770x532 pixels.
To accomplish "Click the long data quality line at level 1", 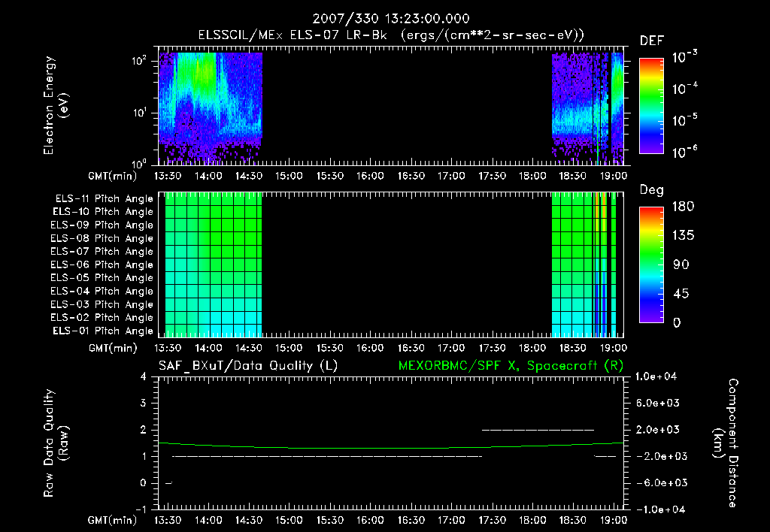I will (327, 456).
